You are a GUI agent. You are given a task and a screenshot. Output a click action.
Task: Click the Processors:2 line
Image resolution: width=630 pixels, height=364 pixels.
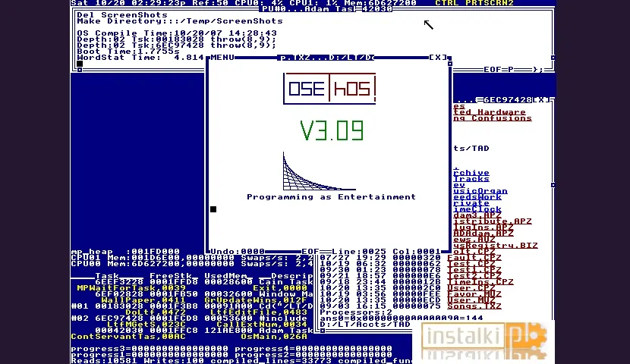[356, 312]
